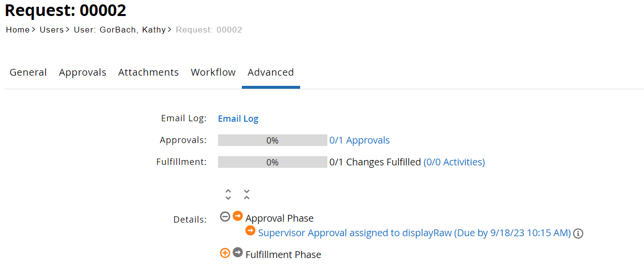Click the gray status arrow beside Fulfillment Phase

click(x=237, y=253)
